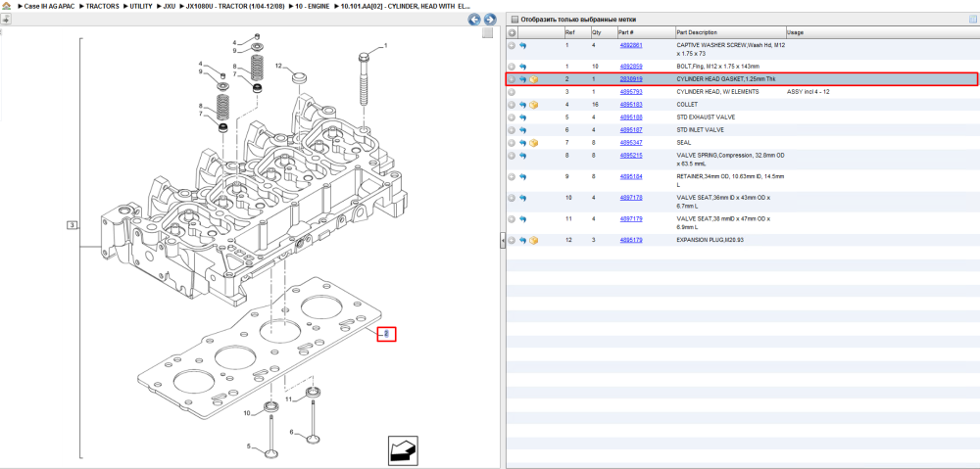Open part number link 4895793
980x469 pixels.
point(630,92)
